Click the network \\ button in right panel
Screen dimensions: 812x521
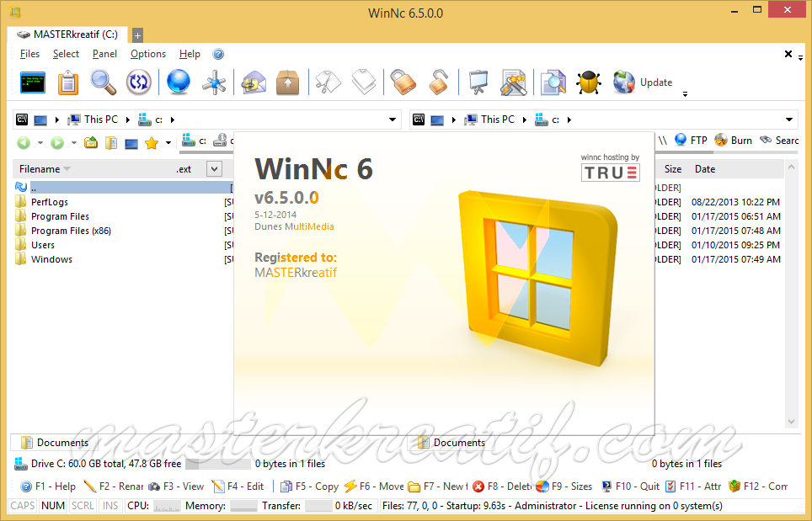(663, 141)
